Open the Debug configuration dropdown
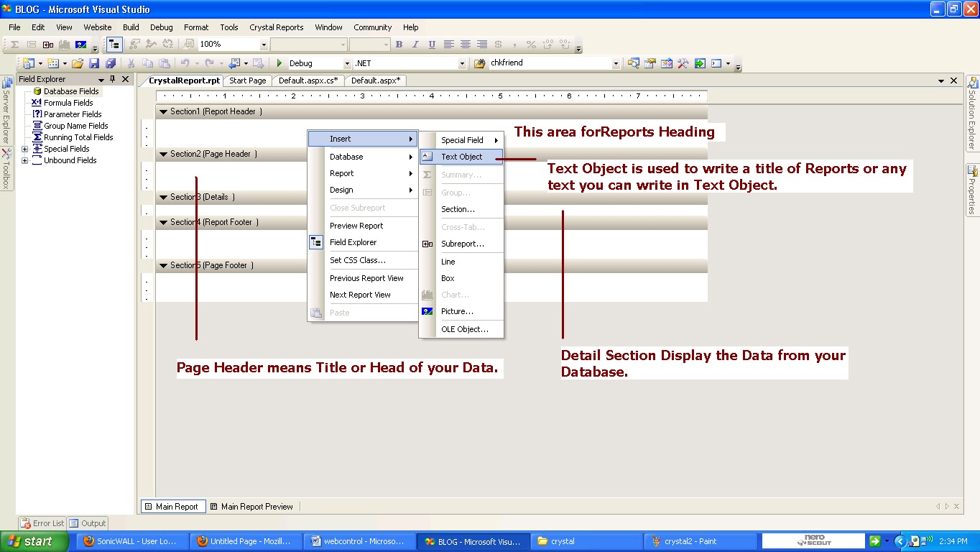 pos(347,63)
